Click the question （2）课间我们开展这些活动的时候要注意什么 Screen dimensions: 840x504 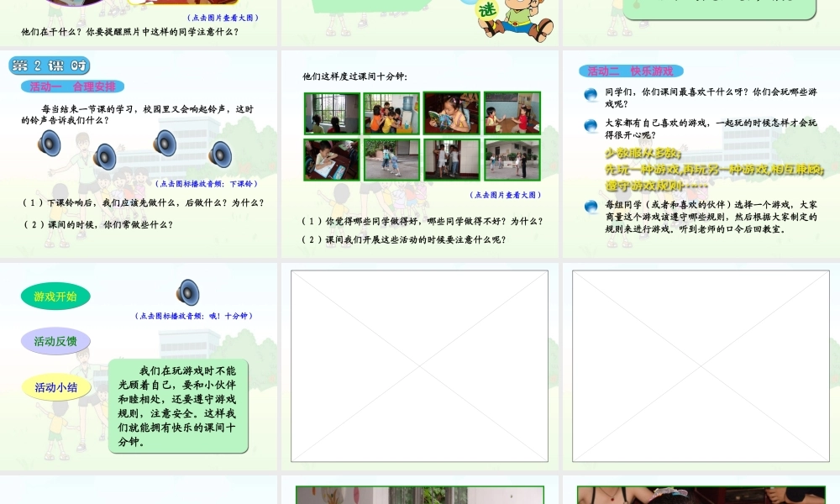coord(404,239)
